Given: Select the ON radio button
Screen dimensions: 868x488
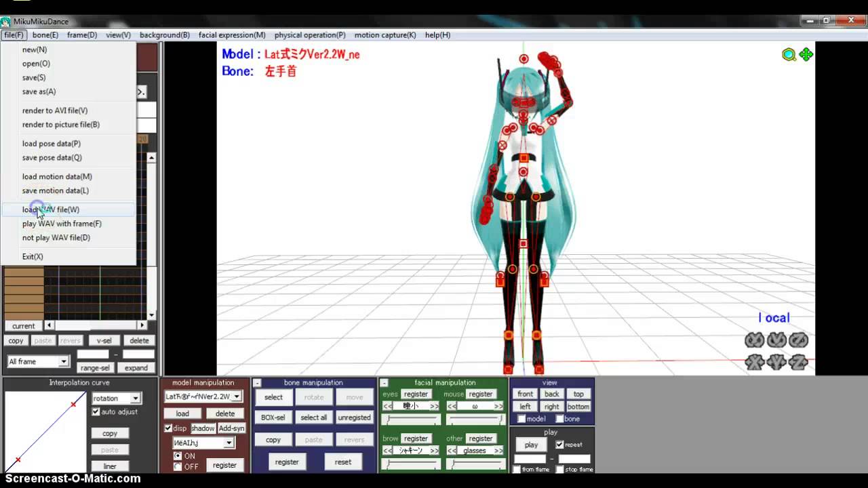Looking at the screenshot, I should tap(178, 456).
